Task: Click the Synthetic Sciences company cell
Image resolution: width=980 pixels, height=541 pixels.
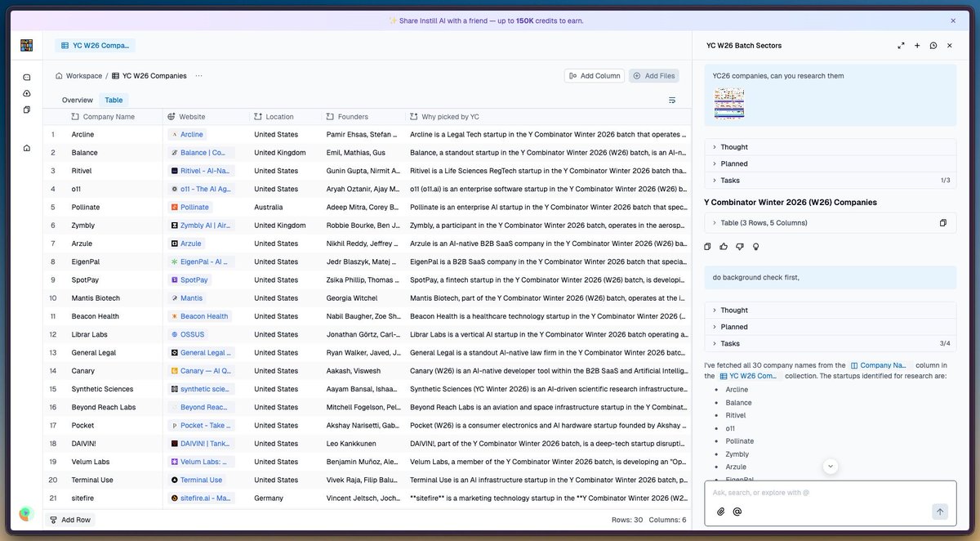Action: point(115,389)
